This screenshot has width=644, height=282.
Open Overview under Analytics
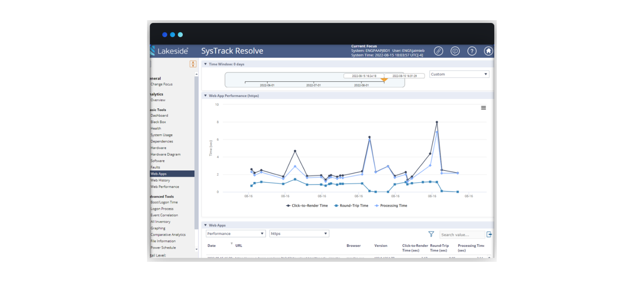click(x=158, y=100)
